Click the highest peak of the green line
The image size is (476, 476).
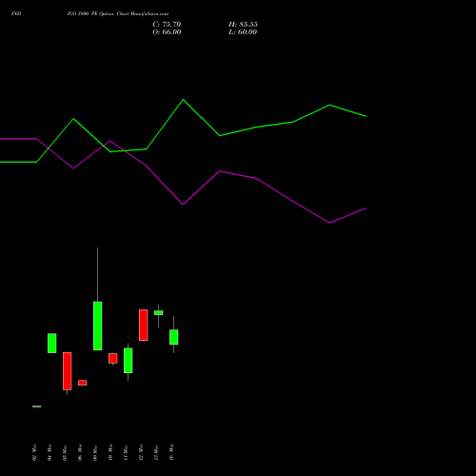[x=183, y=100]
